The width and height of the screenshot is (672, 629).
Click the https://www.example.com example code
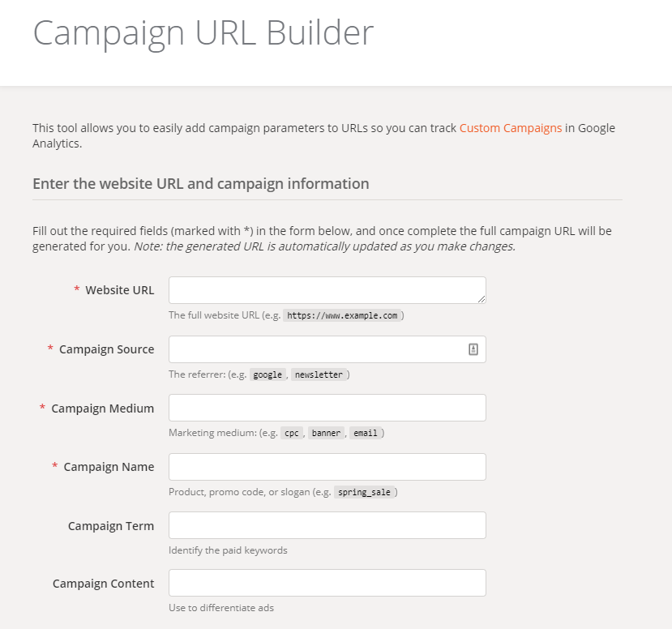(342, 316)
